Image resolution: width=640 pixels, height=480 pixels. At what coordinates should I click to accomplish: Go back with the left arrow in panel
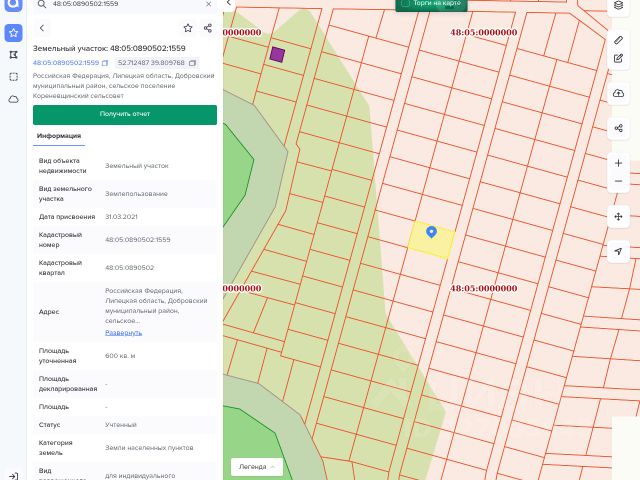42,28
